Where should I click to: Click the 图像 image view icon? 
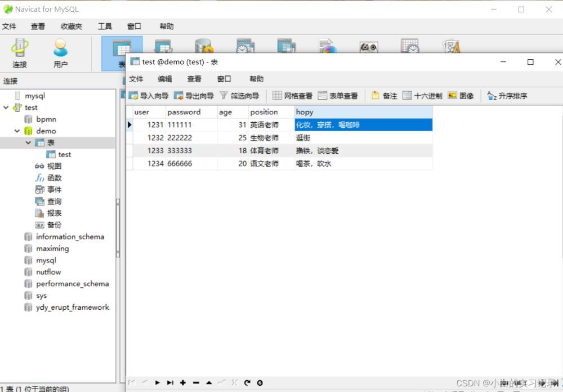461,96
